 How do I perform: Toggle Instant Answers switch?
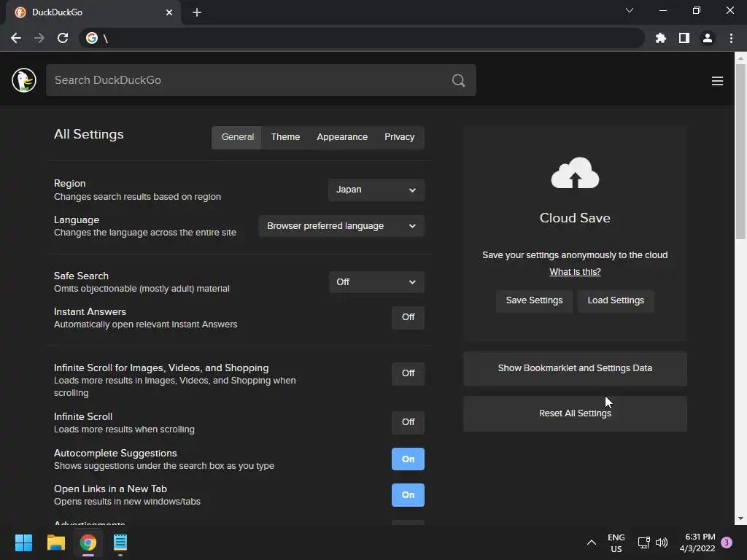(x=408, y=317)
